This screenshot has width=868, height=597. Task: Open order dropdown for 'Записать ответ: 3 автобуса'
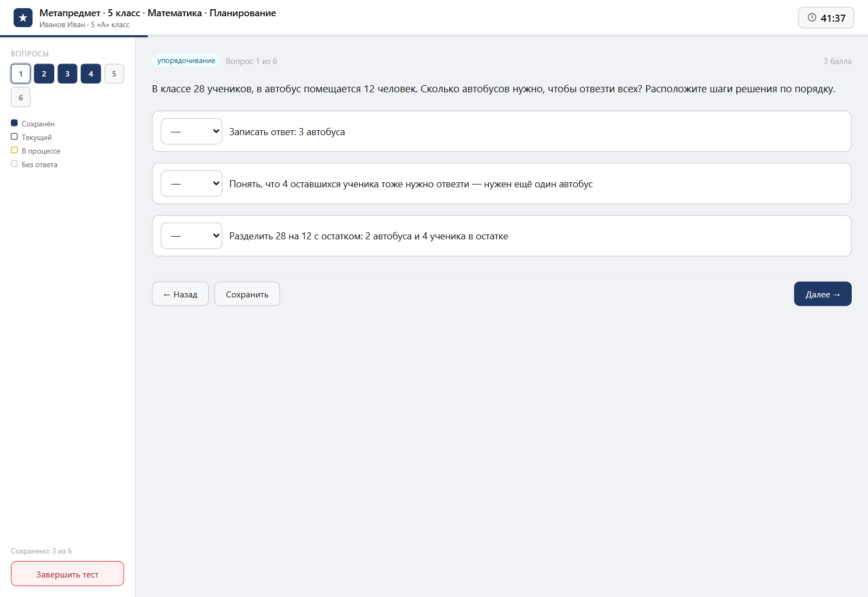click(192, 131)
